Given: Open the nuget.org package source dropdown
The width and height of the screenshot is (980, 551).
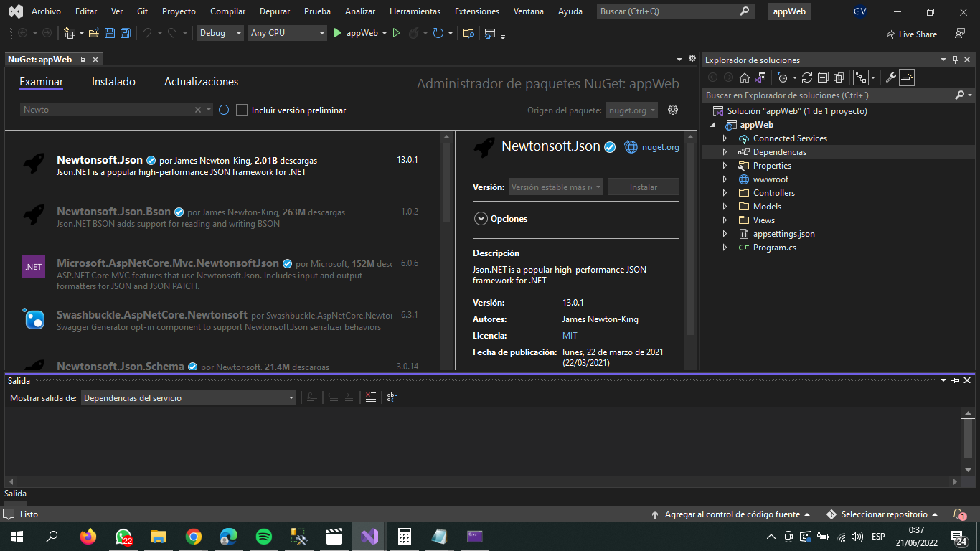Looking at the screenshot, I should pos(632,110).
